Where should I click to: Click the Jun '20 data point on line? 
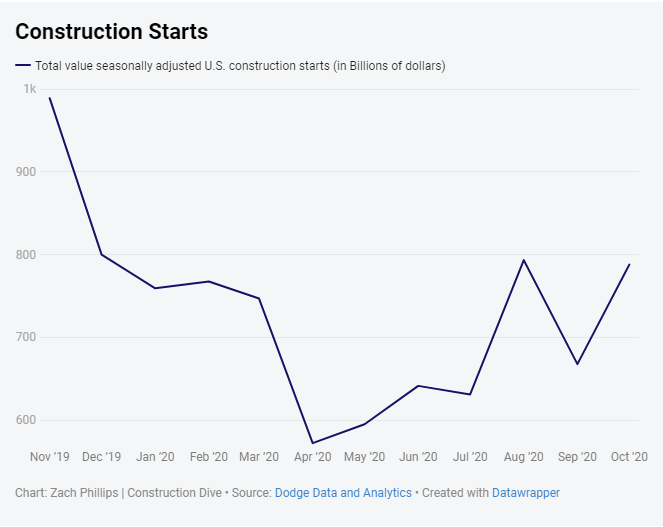pyautogui.click(x=417, y=386)
